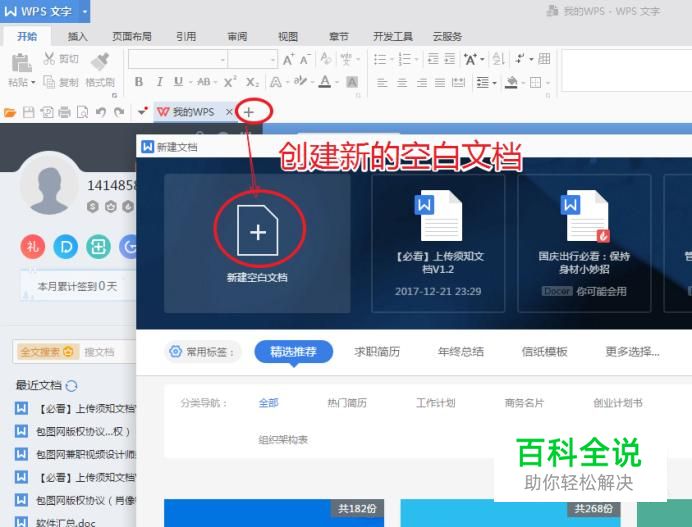The image size is (692, 527).
Task: Click the Open folder icon in quick toolbar
Action: click(x=10, y=113)
